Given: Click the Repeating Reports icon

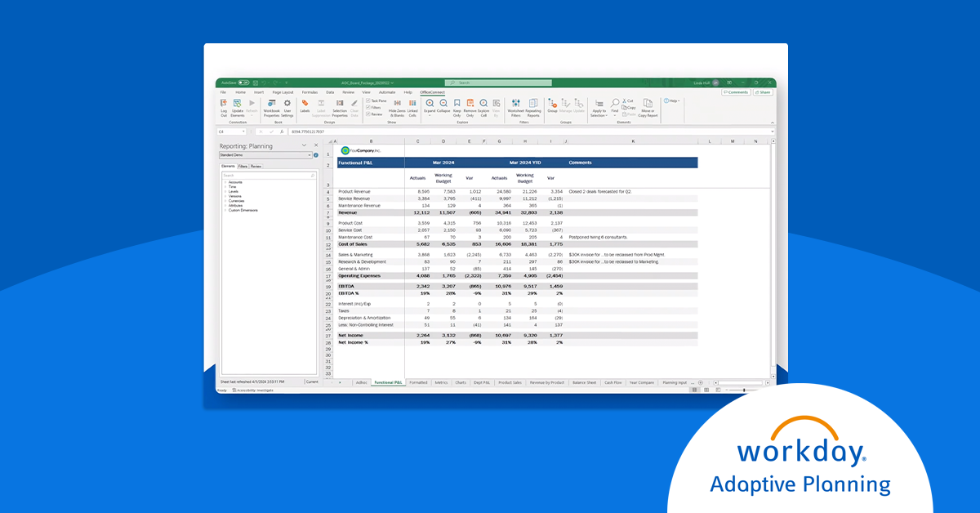Looking at the screenshot, I should point(533,105).
